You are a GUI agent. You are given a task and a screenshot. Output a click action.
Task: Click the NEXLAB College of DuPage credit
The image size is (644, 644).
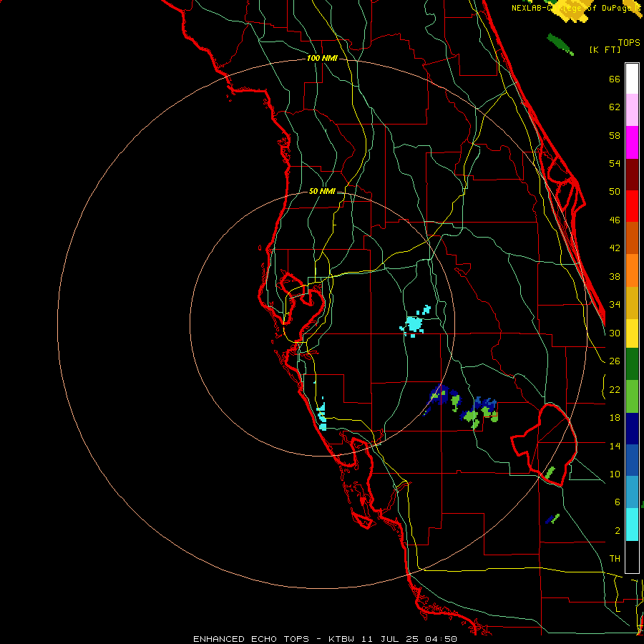[576, 8]
